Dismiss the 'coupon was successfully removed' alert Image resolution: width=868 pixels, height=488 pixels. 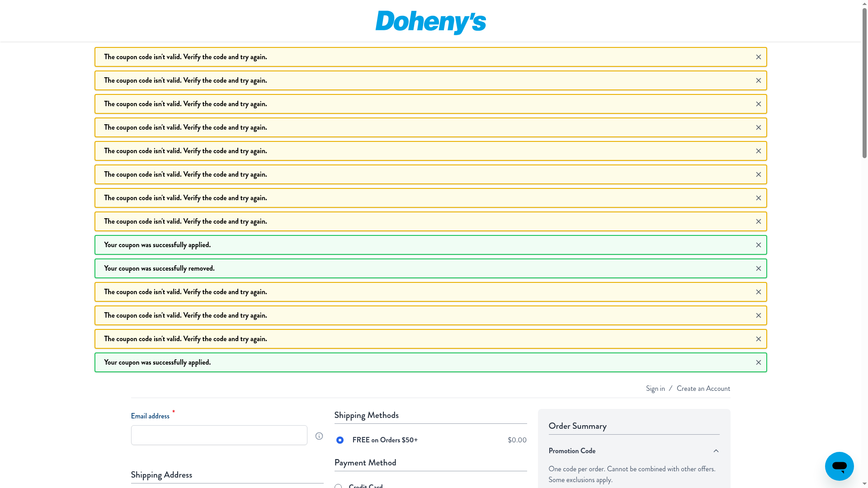(758, 268)
